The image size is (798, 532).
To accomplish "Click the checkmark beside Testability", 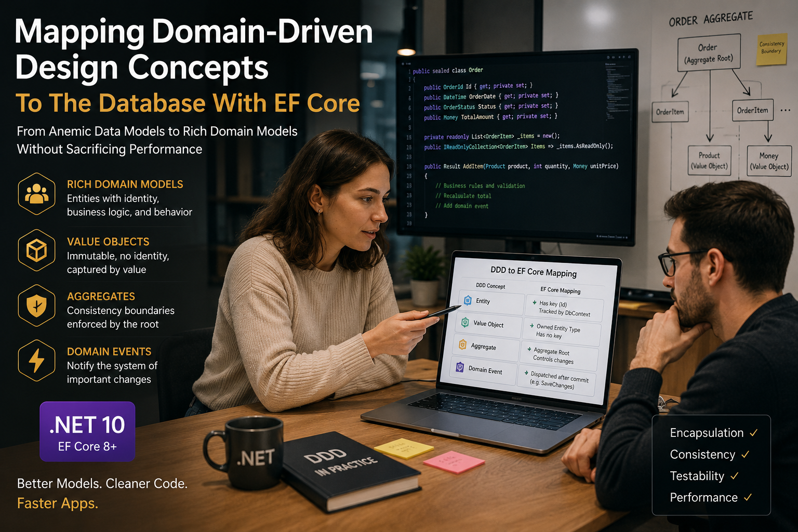I will (734, 475).
